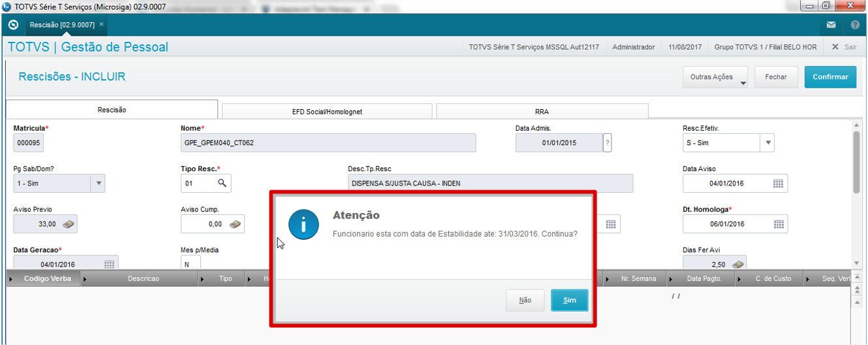Image resolution: width=868 pixels, height=345 pixels.
Task: Expand the Resc.Efetiv. dropdown
Action: point(767,143)
